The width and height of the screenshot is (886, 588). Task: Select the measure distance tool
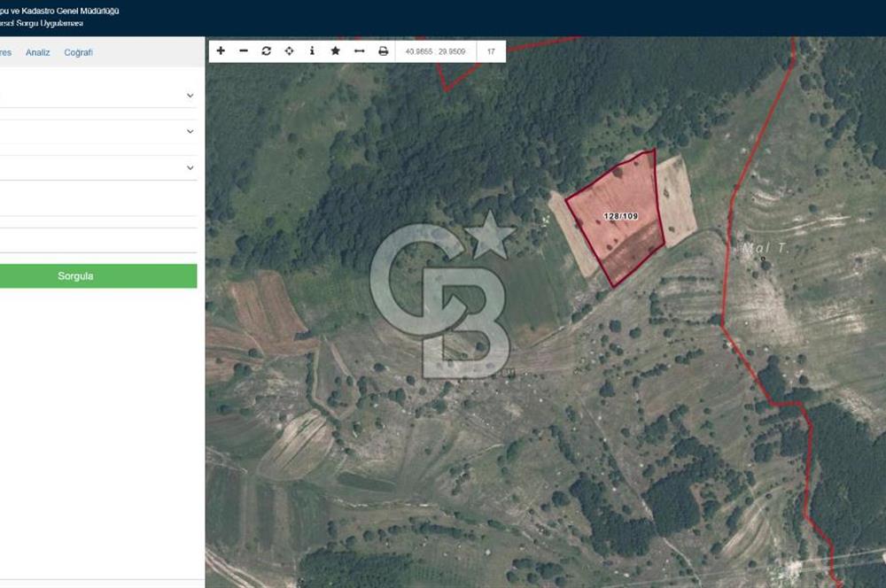360,50
